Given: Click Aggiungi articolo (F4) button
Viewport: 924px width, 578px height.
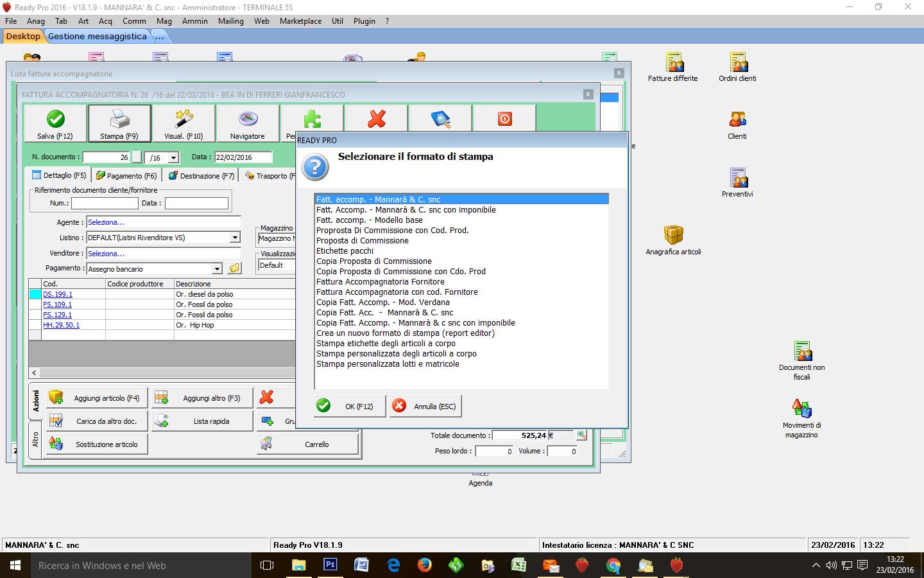Looking at the screenshot, I should 96,398.
